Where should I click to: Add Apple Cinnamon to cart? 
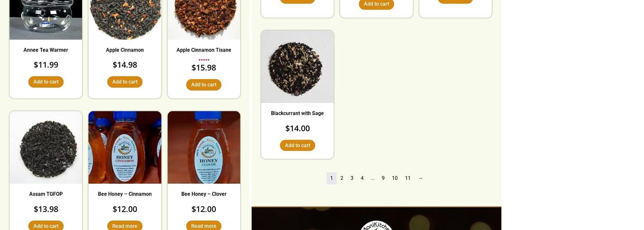click(x=125, y=82)
